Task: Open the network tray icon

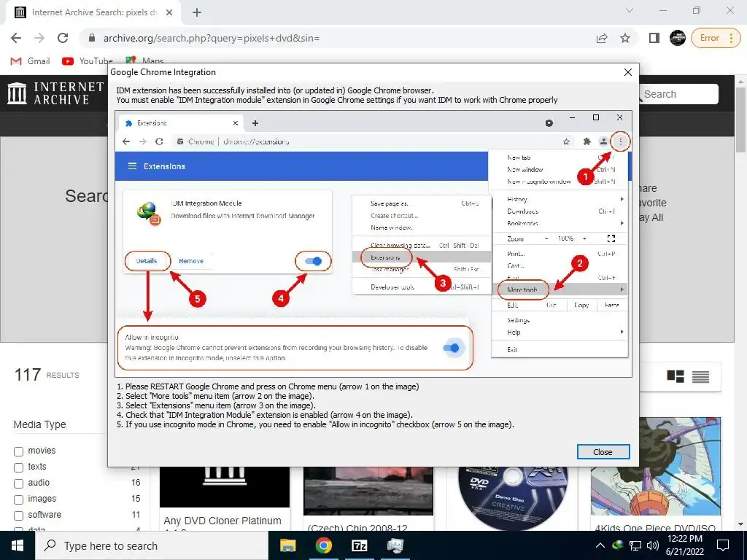Action: point(635,545)
